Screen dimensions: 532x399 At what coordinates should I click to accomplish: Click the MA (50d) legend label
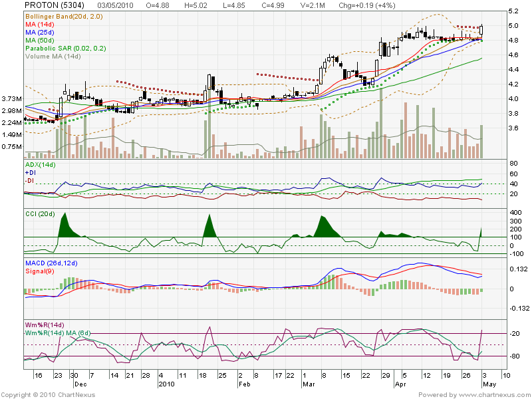40,41
